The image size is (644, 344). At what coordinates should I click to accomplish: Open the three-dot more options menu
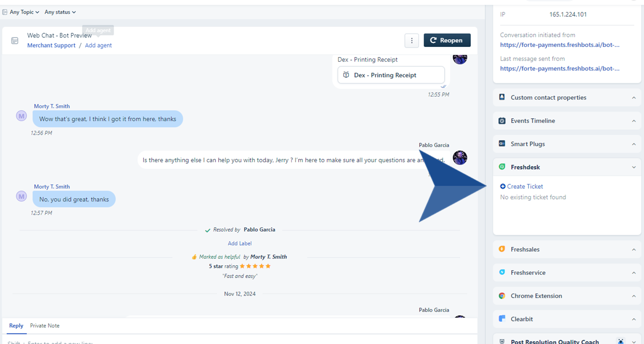click(412, 40)
